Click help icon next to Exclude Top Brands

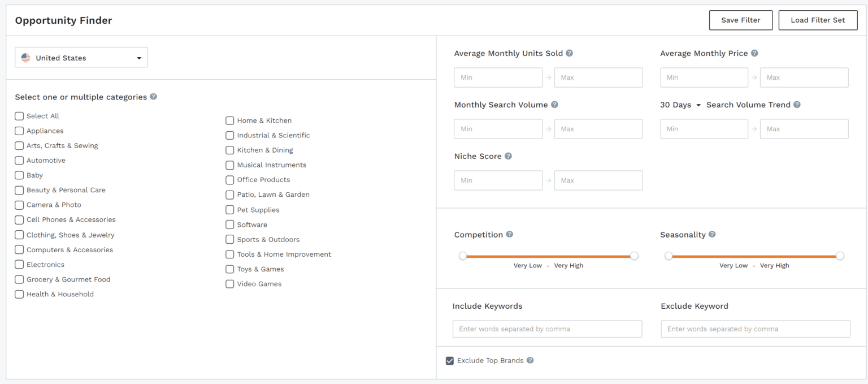(x=530, y=360)
